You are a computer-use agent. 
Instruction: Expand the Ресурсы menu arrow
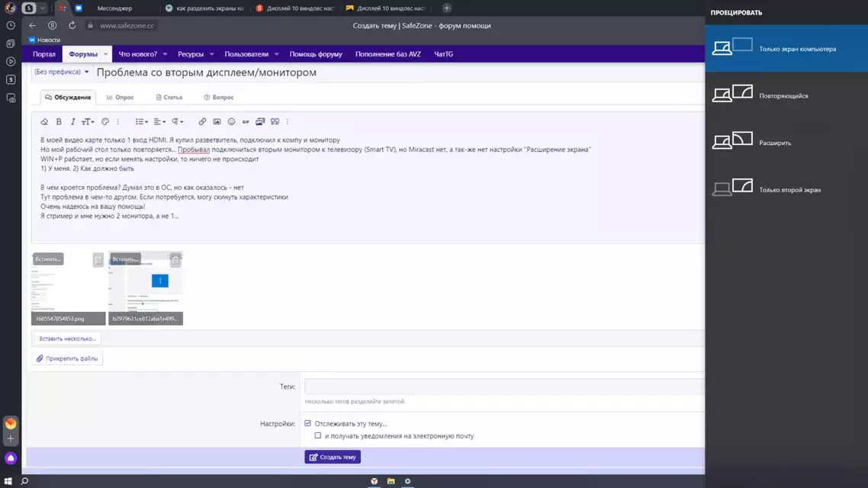tap(211, 54)
